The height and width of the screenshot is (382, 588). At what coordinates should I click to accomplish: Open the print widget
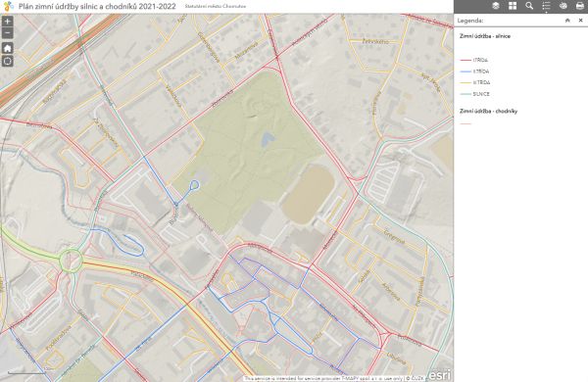580,6
